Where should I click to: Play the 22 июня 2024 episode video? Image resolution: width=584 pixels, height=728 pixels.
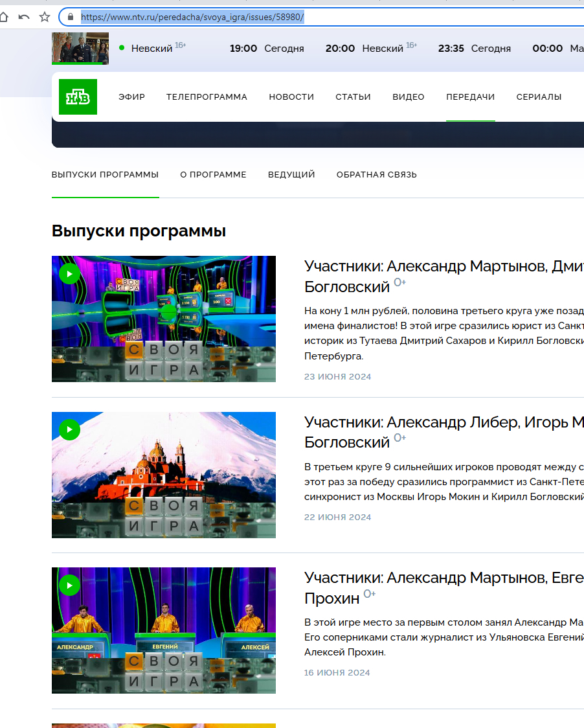point(70,430)
